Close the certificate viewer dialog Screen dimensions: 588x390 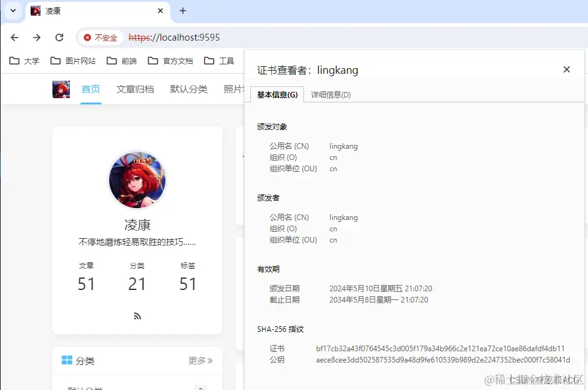(566, 69)
